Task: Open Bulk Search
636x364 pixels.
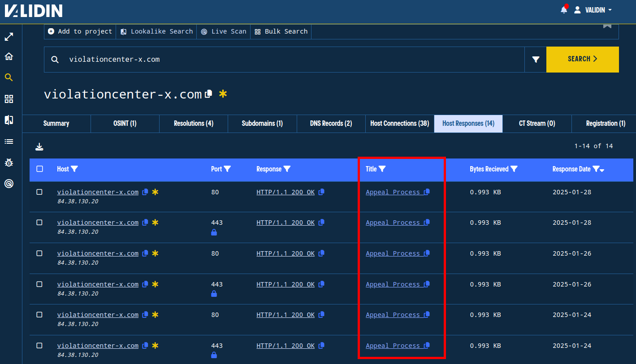Action: click(x=281, y=31)
